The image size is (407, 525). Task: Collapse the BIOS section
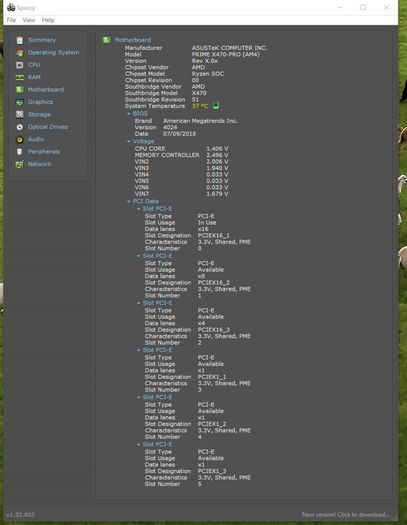click(x=129, y=114)
